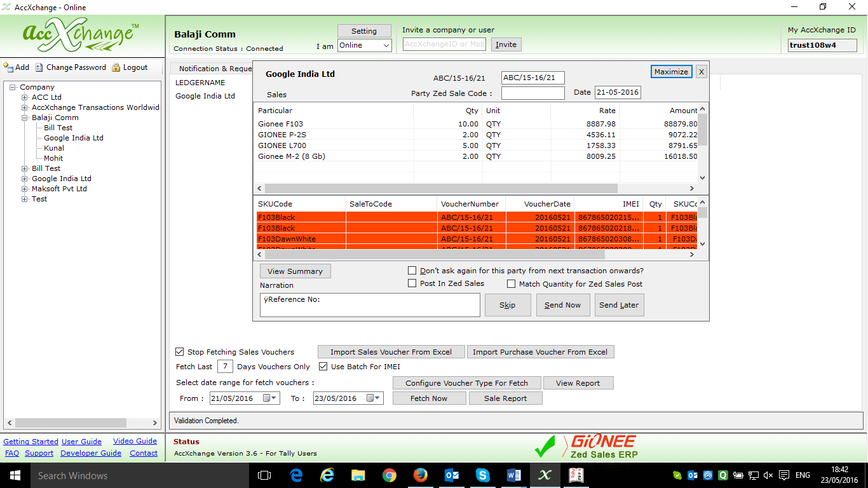This screenshot has width=868, height=488.
Task: Expand top-level Google India Ltd node
Action: click(x=25, y=179)
